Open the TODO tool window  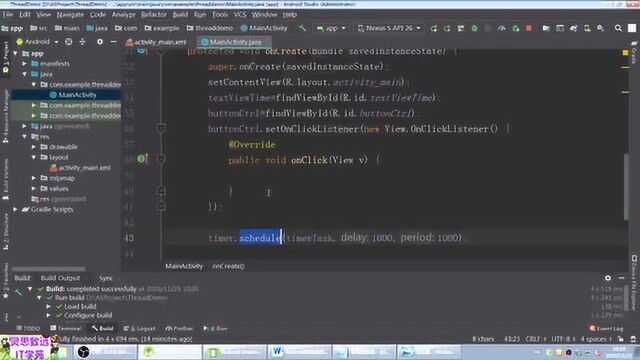(x=28, y=328)
